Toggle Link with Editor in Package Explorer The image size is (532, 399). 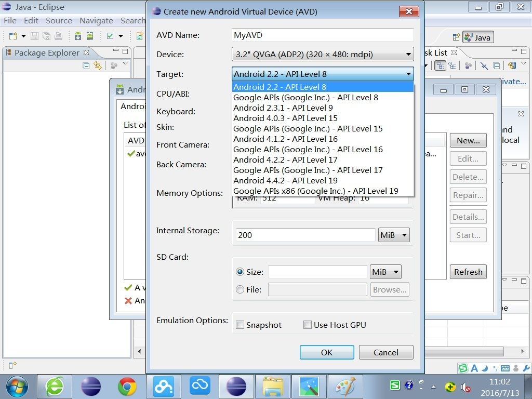coord(98,66)
